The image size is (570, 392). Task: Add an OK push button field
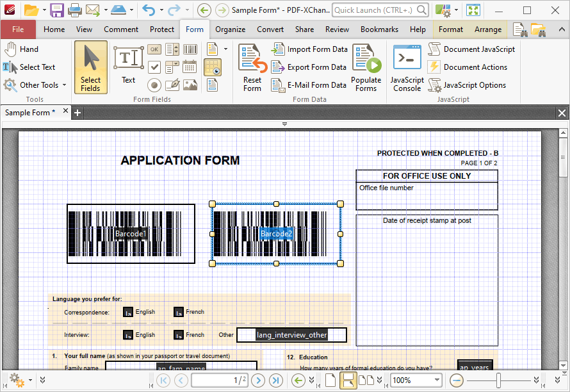(x=154, y=49)
